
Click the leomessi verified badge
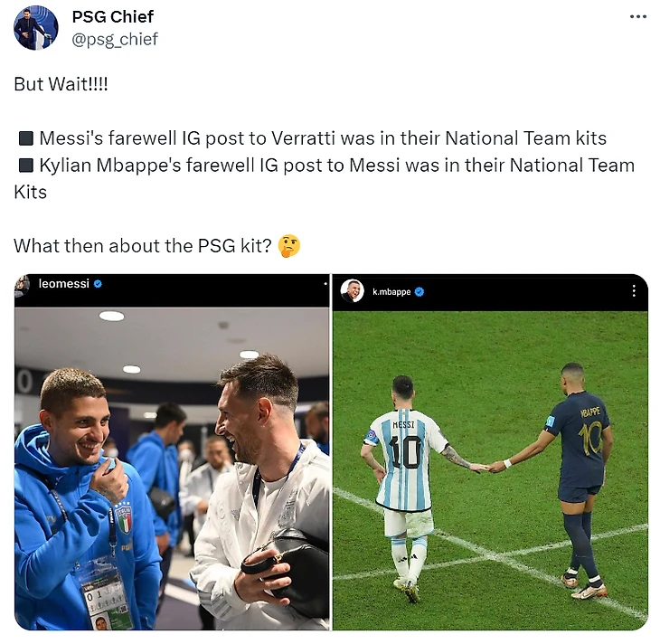[98, 284]
